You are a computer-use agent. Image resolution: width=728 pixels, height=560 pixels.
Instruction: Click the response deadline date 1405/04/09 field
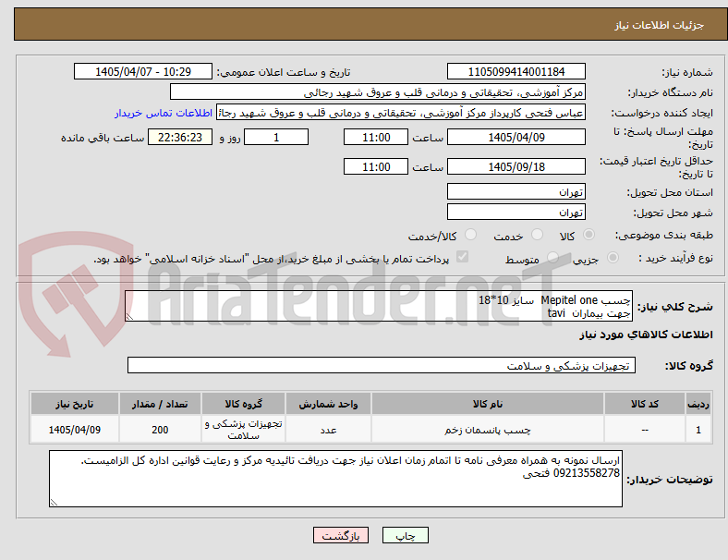click(x=516, y=137)
